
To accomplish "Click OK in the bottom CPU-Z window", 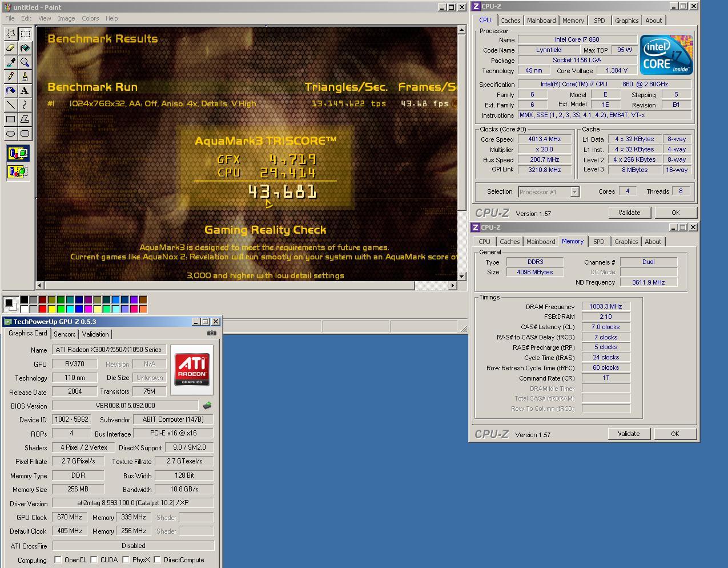I will (x=675, y=434).
